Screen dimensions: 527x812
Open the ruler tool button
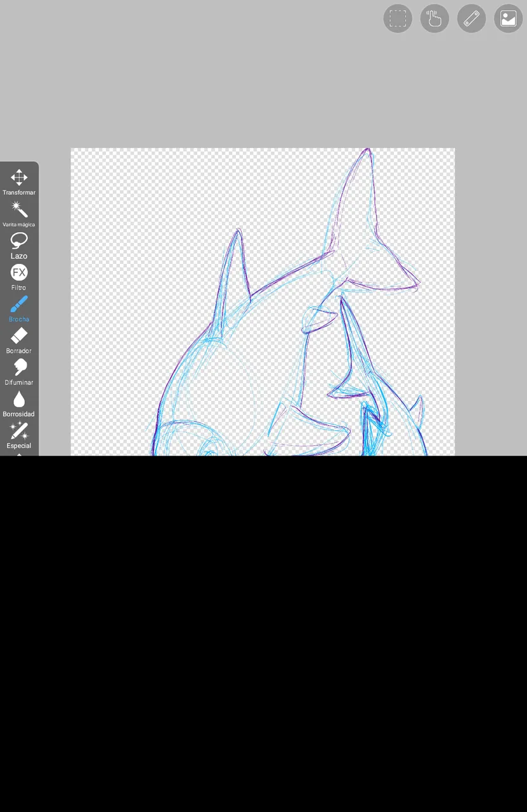(471, 18)
